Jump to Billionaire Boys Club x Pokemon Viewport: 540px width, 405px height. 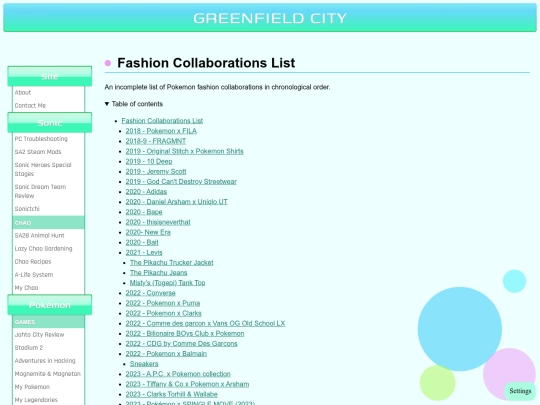pos(185,333)
